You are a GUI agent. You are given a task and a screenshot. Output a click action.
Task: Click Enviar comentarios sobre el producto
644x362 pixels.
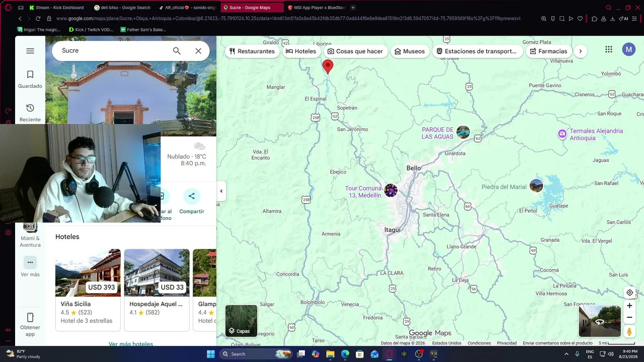coord(557,343)
